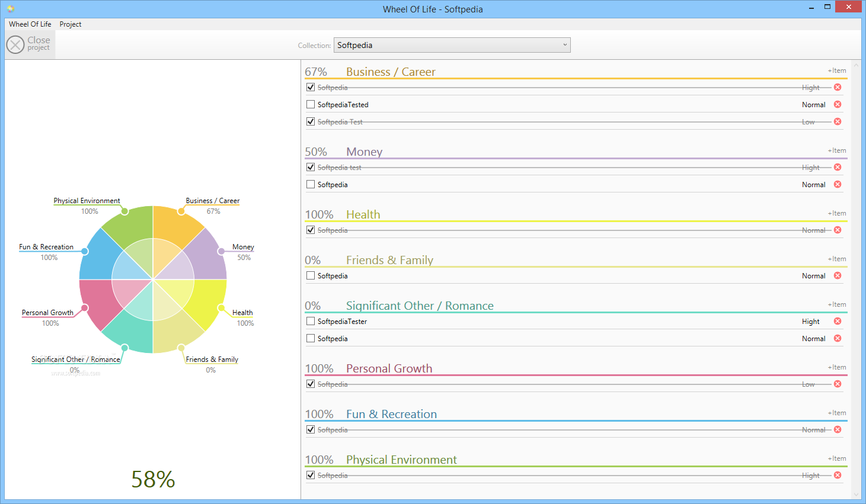Click the Friends & Family section heading
The width and height of the screenshot is (866, 504).
click(389, 260)
